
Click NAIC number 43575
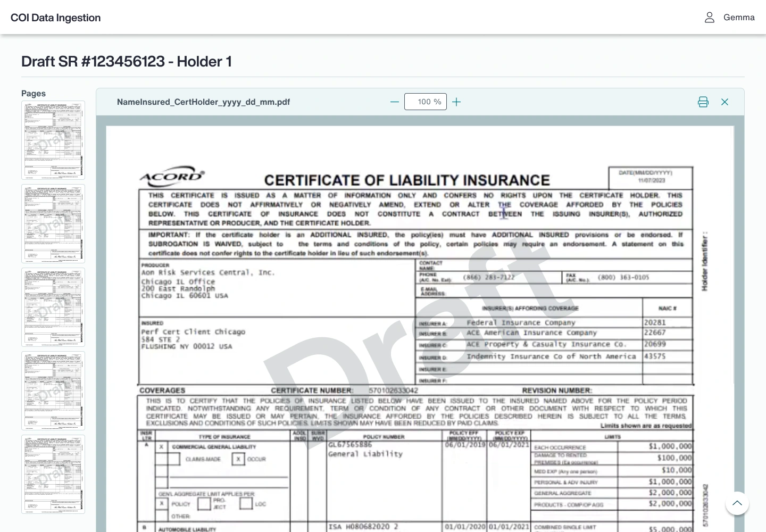point(655,356)
